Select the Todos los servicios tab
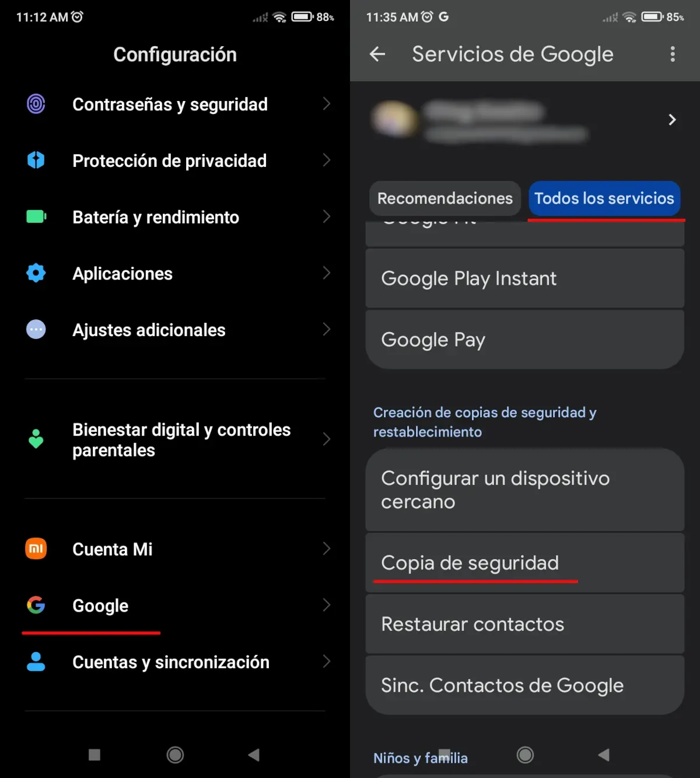 coord(604,198)
